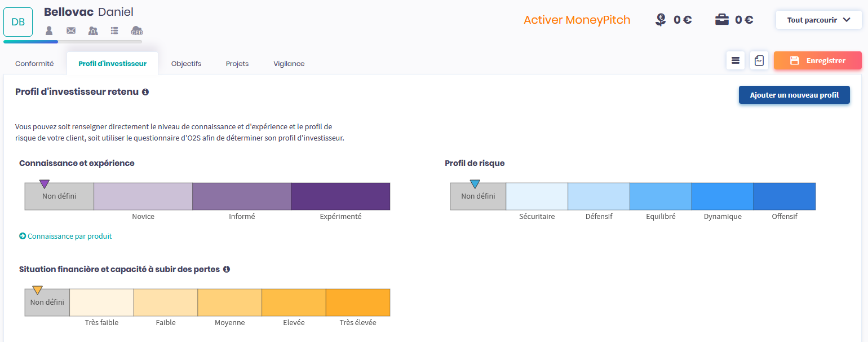This screenshot has width=868, height=342.
Task: Open the Objectifs tab
Action: pos(186,64)
